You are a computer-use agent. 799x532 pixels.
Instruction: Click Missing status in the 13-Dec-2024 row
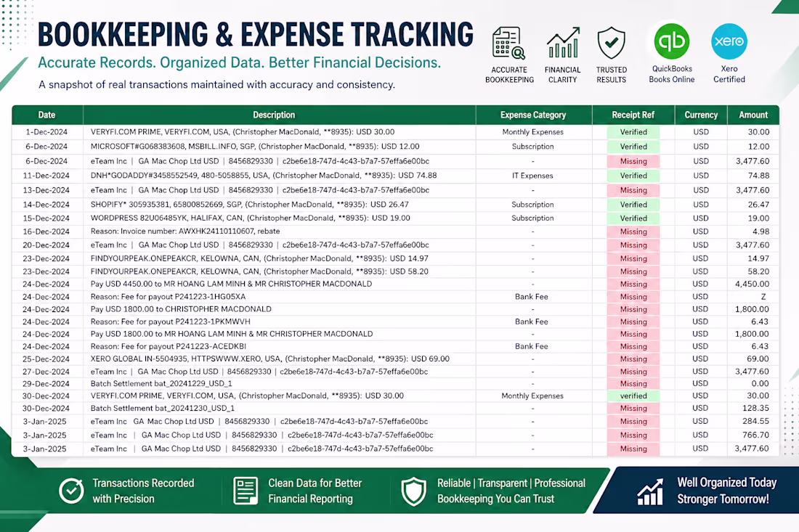coord(633,190)
